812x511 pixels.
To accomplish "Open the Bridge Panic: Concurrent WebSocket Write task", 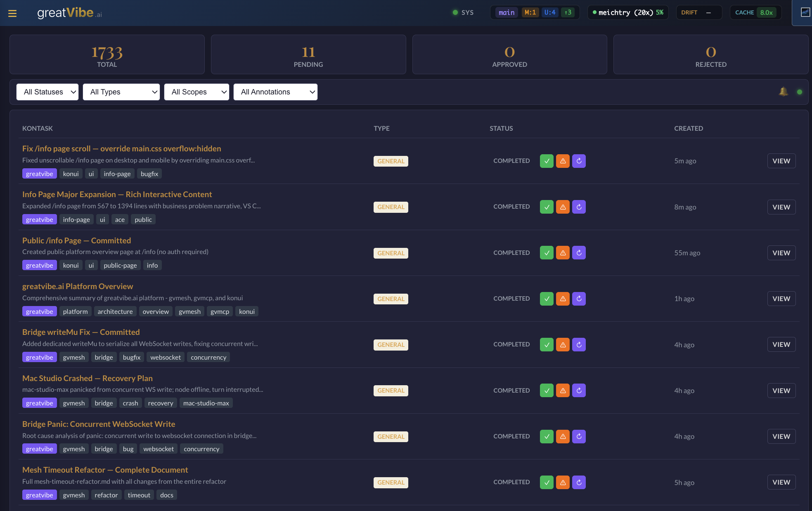I will tap(99, 424).
